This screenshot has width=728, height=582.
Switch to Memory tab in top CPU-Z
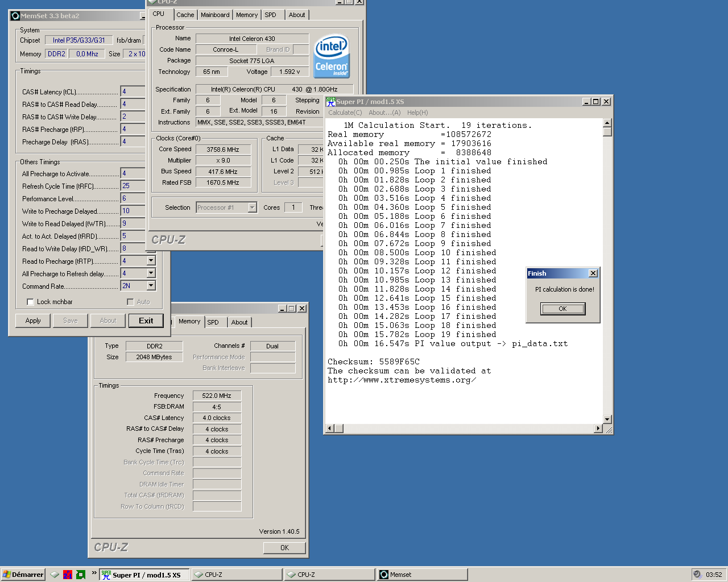coord(247,15)
